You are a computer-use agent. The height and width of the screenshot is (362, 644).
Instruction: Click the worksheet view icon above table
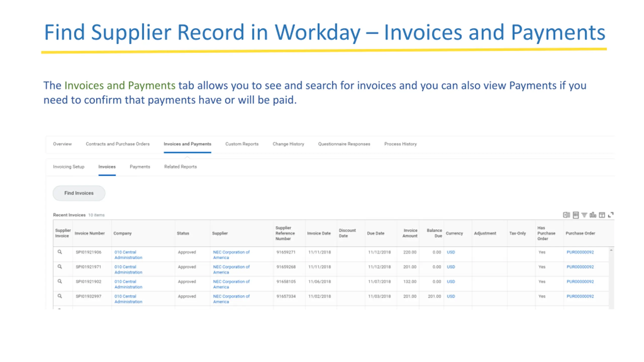(x=576, y=215)
